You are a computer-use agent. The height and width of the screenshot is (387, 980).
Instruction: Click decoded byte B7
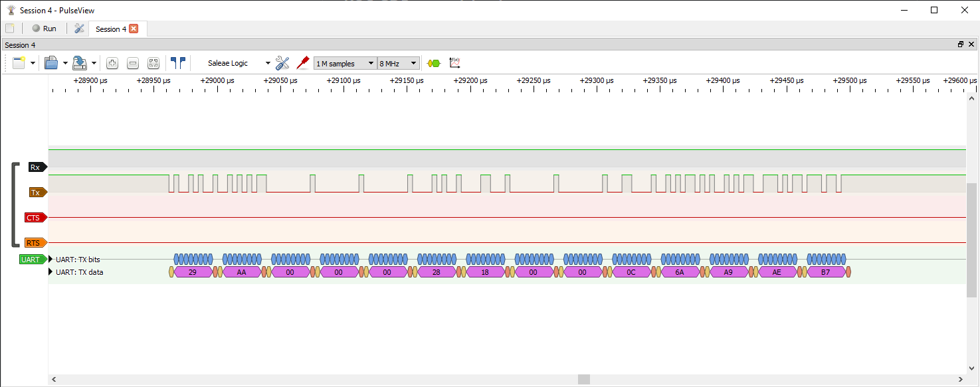[826, 272]
